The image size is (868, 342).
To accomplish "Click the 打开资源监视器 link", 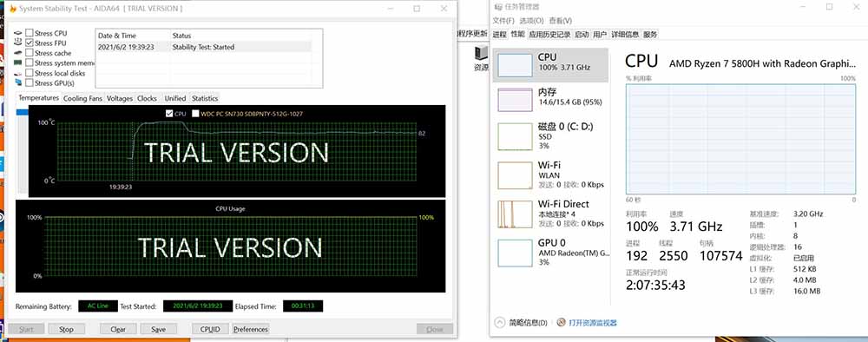I will pyautogui.click(x=592, y=323).
